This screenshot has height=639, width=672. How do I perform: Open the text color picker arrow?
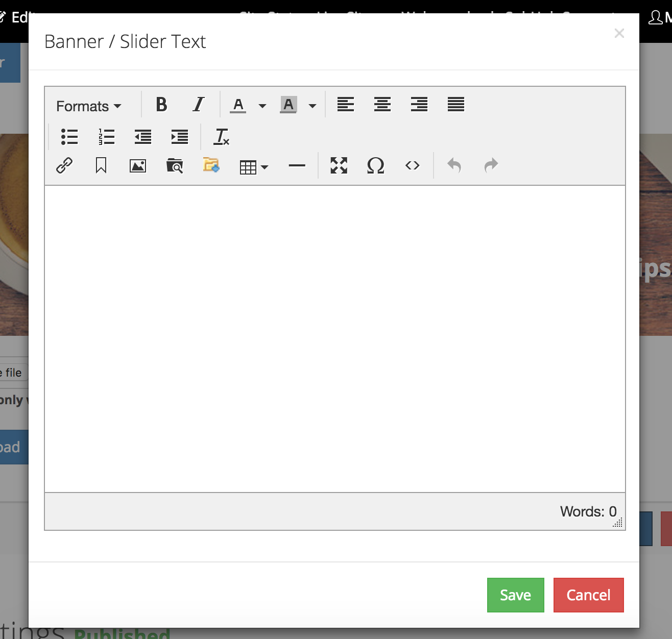pos(262,106)
